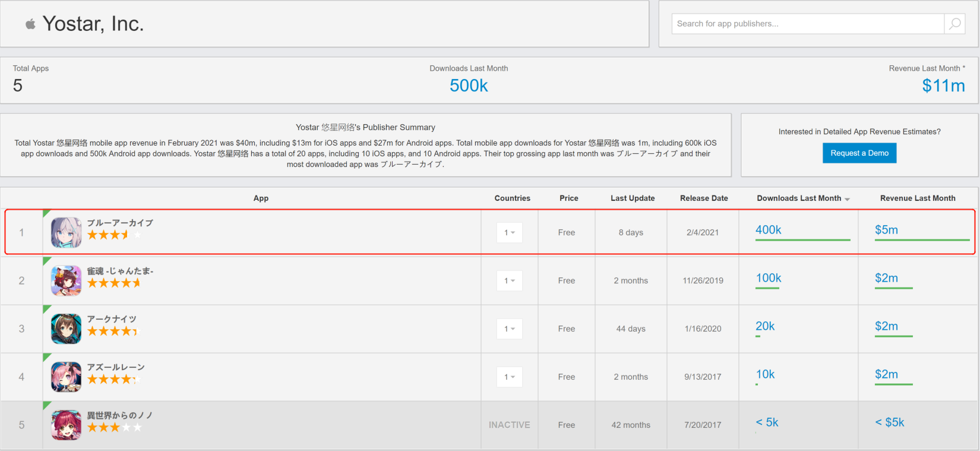Click the < 5k downloads value
The image size is (980, 451).
(767, 422)
